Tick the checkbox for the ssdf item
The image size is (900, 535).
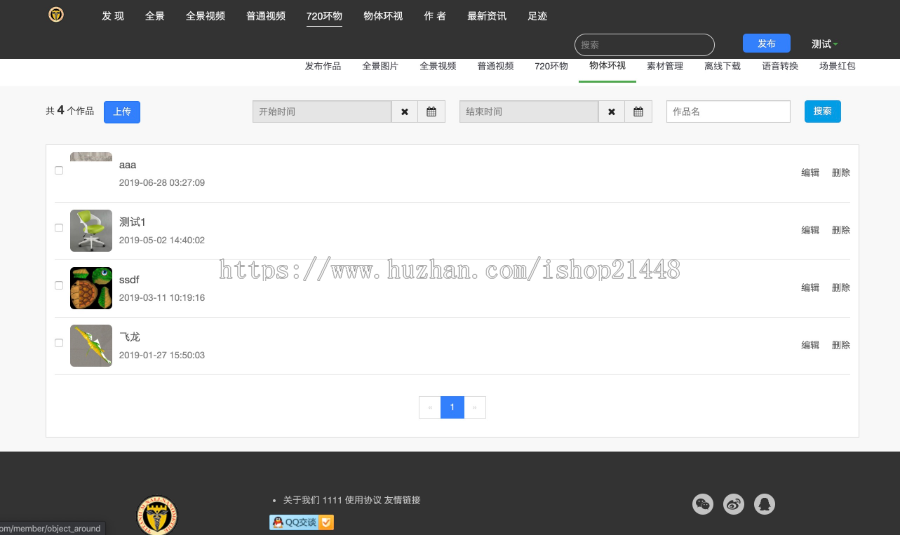[59, 285]
